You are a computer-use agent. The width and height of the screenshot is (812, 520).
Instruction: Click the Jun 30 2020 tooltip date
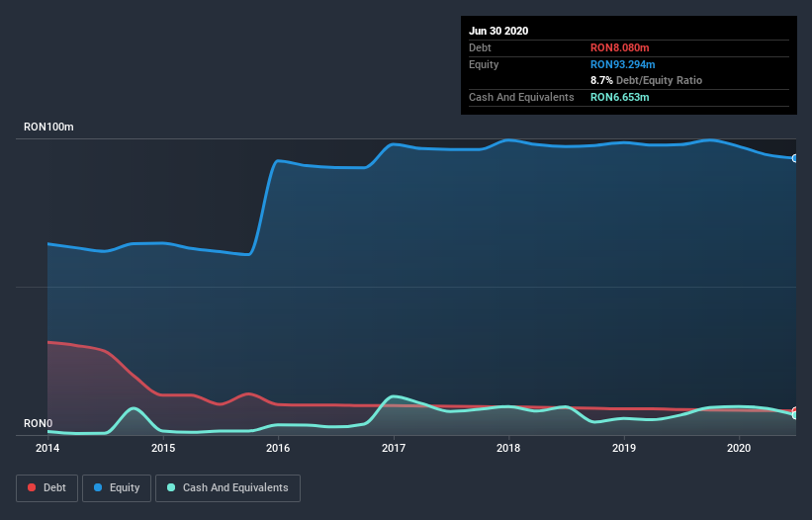[x=498, y=31]
